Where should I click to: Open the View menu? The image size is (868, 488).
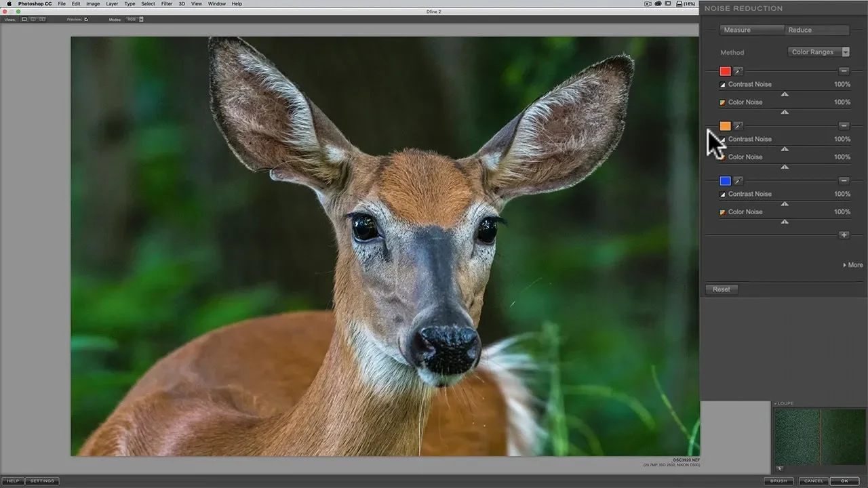pos(197,4)
